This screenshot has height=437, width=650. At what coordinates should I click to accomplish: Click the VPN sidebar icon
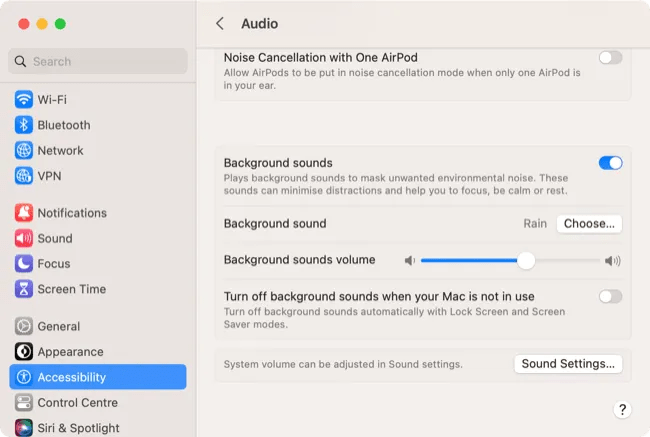[24, 176]
